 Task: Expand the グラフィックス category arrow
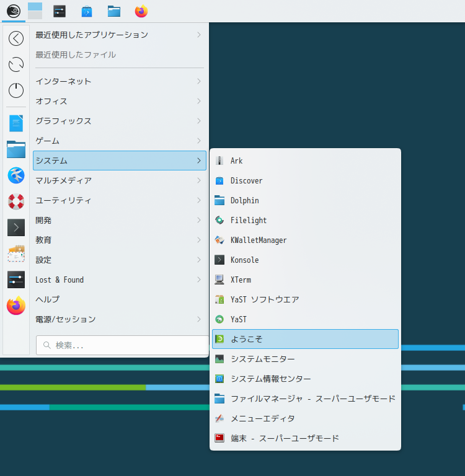[x=199, y=121]
